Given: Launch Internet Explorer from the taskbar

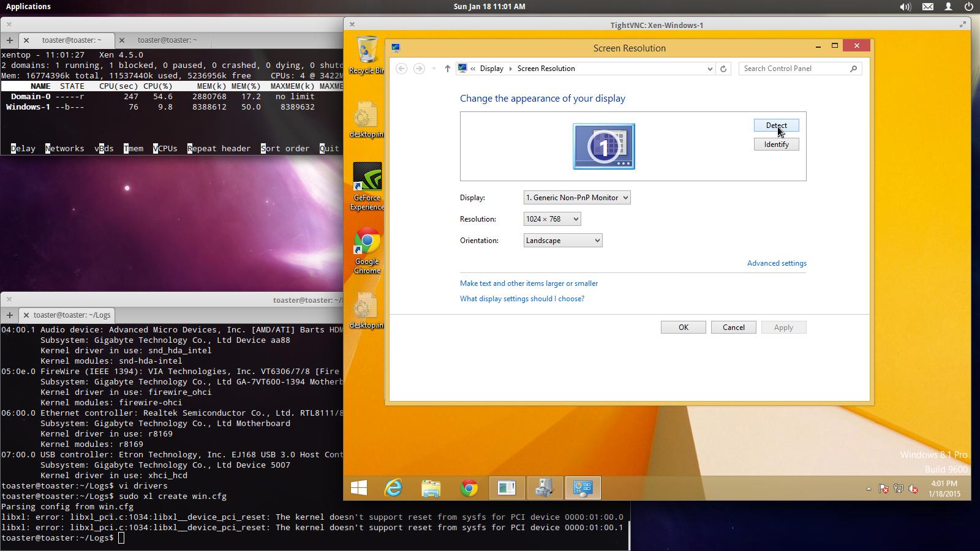Looking at the screenshot, I should pos(393,488).
